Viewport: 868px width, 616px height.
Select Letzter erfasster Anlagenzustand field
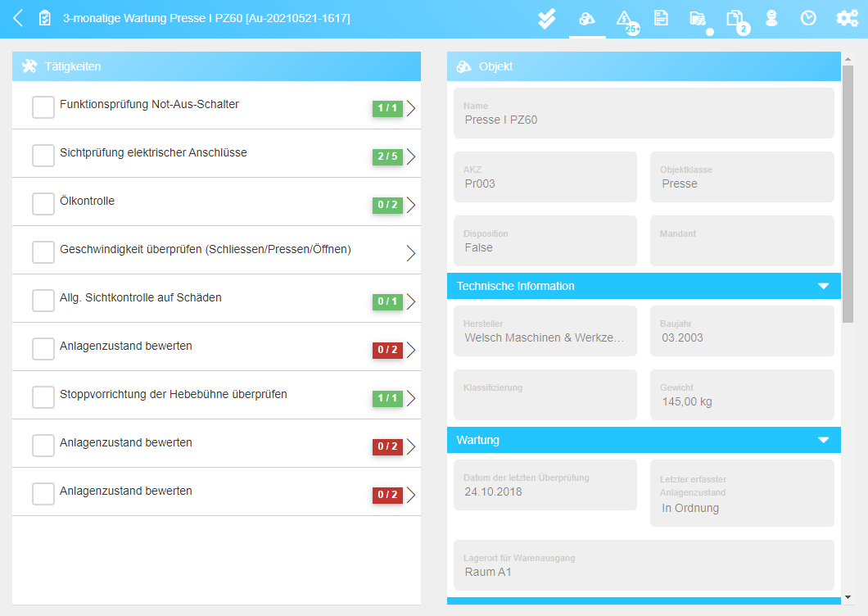click(x=742, y=493)
